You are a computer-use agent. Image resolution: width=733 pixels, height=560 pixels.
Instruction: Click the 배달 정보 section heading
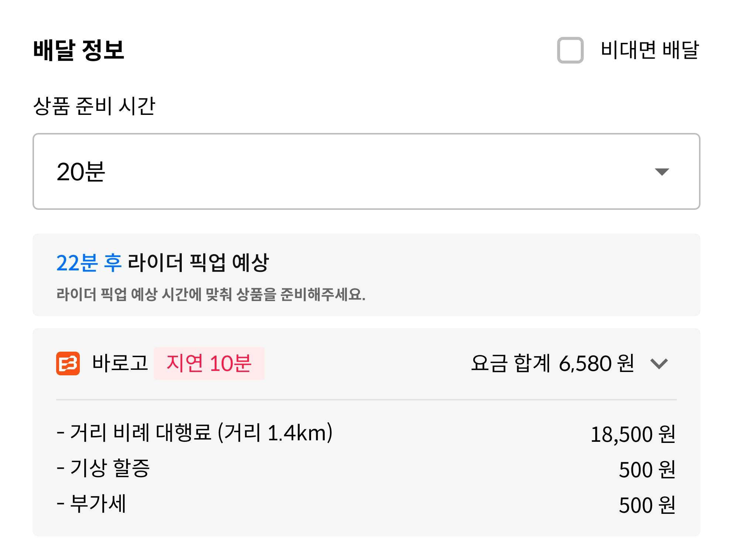click(79, 50)
